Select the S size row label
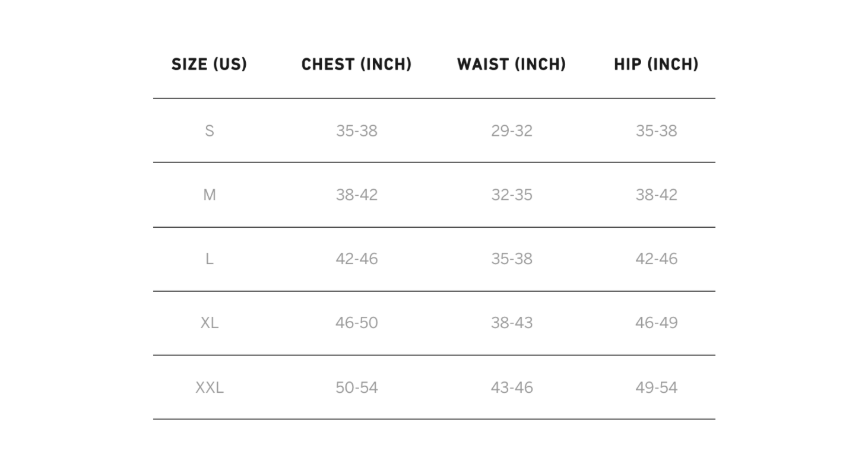 [209, 131]
